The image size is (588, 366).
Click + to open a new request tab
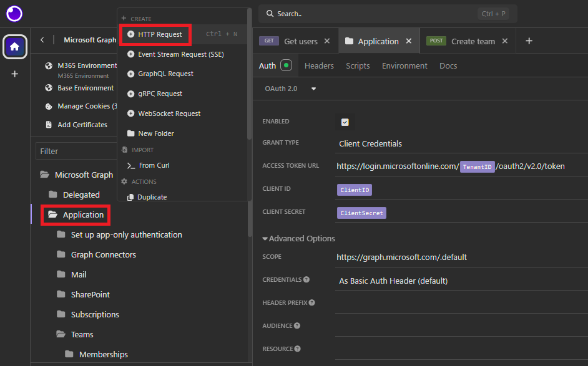529,41
